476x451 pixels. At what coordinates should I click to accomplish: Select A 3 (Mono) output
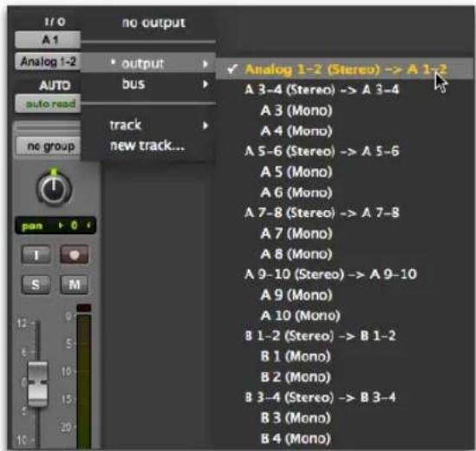point(297,110)
